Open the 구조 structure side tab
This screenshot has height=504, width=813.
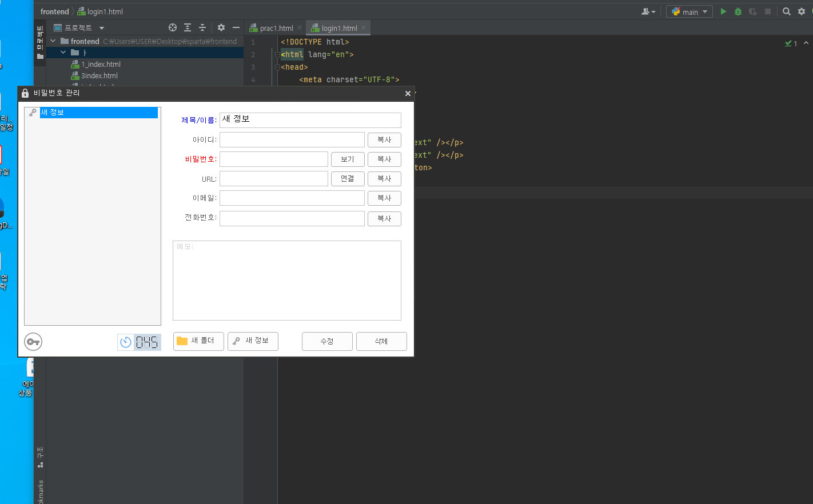tap(40, 457)
